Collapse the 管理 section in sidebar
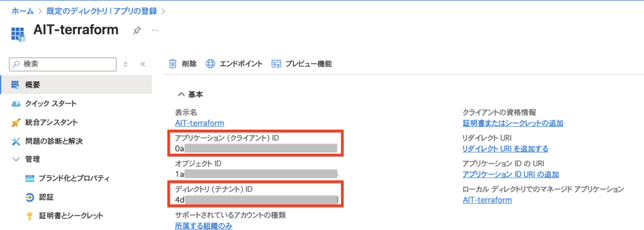 click(16, 159)
